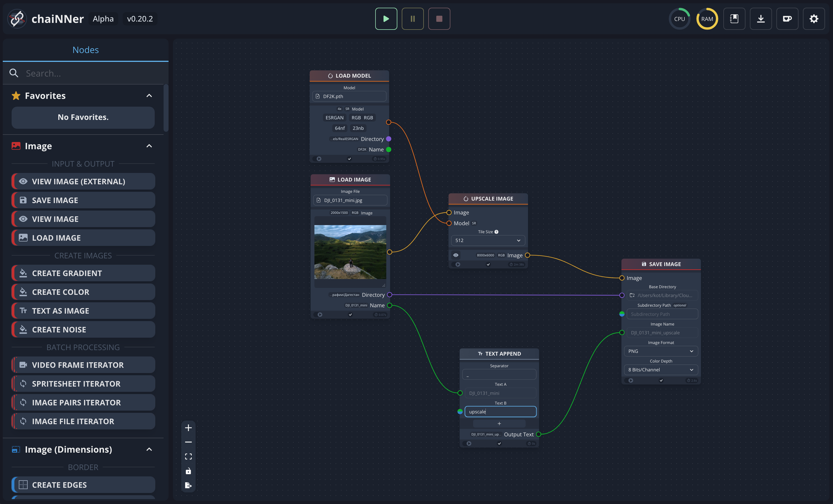
Task: Toggle the eye preview on Upscale Image node
Action: [456, 255]
